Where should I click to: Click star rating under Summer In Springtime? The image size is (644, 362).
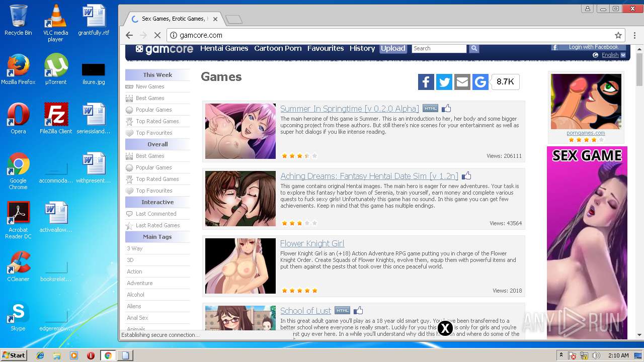click(299, 156)
